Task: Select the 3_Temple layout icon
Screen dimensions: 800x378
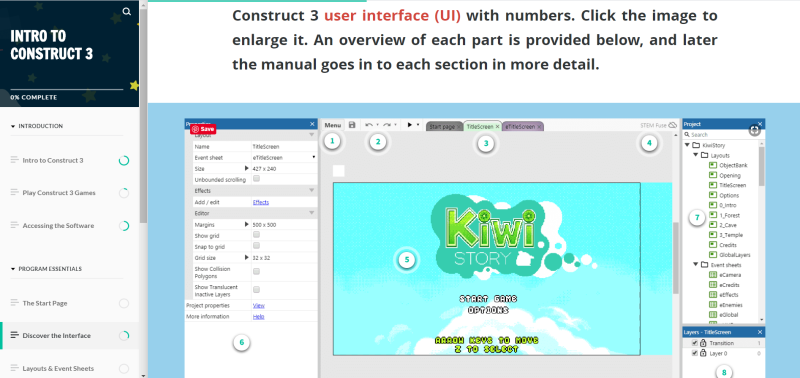Action: coord(713,235)
